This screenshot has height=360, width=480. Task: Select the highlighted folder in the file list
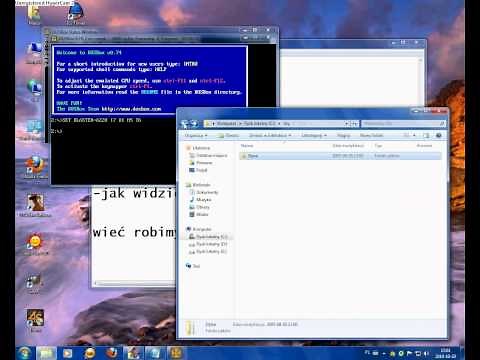coord(340,156)
